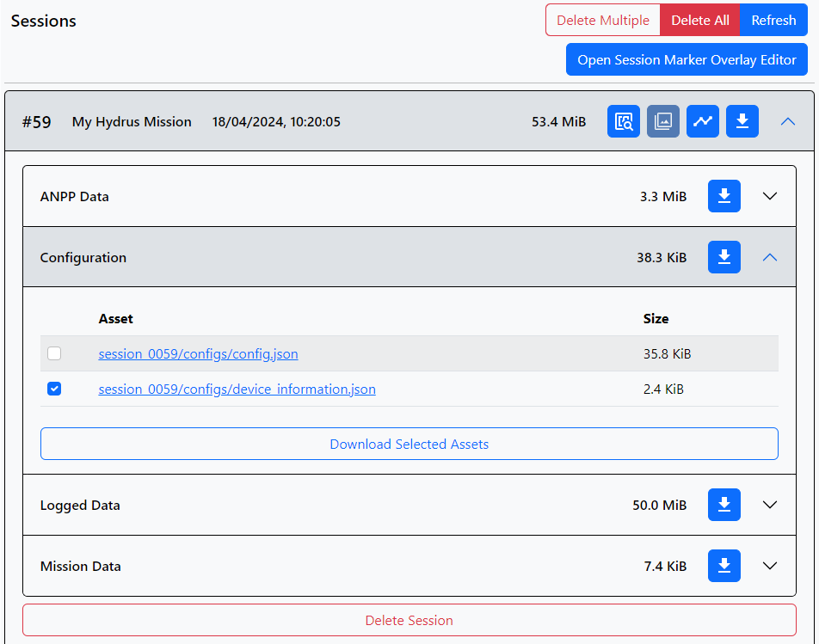This screenshot has width=819, height=644.
Task: Open the session image gallery icon
Action: tap(663, 121)
